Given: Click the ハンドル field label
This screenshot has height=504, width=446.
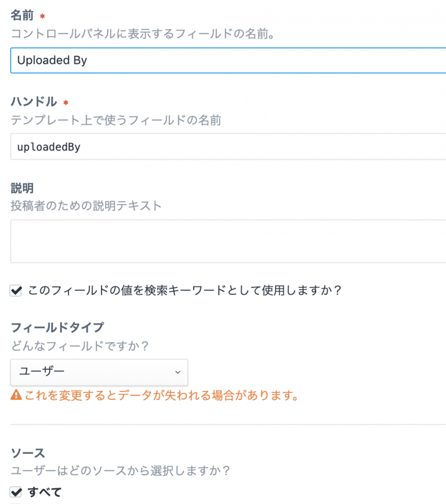Looking at the screenshot, I should click(33, 102).
